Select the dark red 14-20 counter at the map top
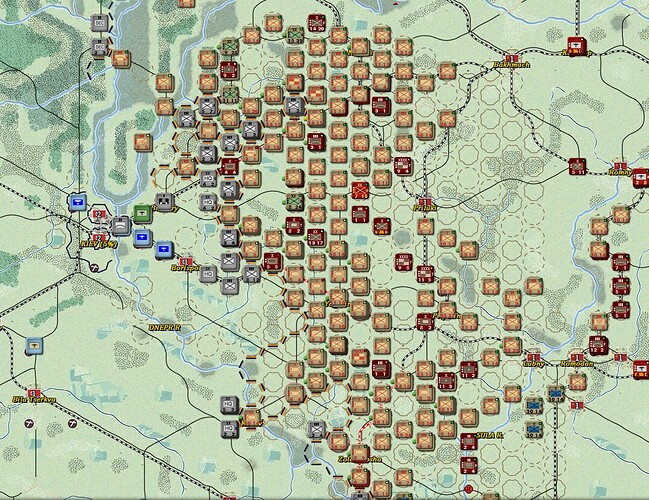649x500 pixels. coord(317,23)
